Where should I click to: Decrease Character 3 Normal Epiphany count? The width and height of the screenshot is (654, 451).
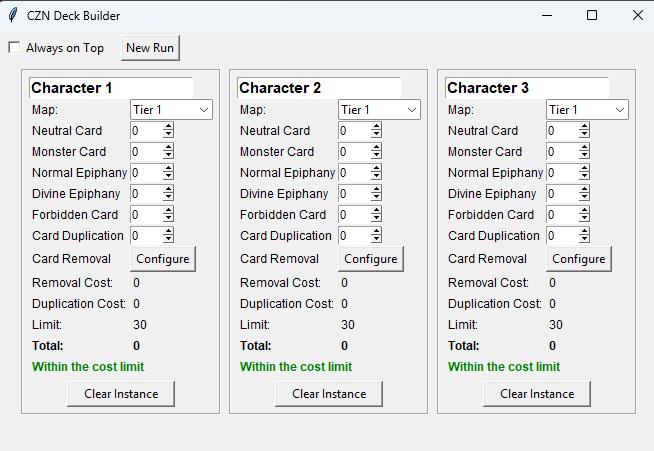coord(584,176)
